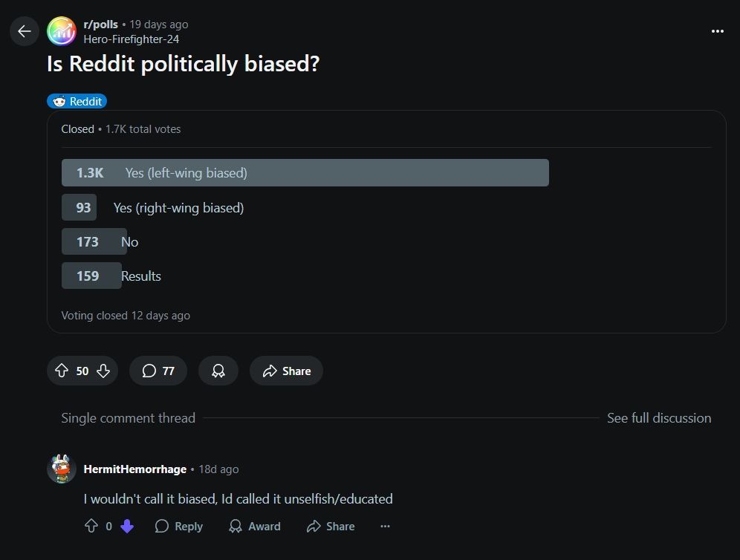Open the 77 comments button
This screenshot has width=740, height=560.
coord(158,371)
